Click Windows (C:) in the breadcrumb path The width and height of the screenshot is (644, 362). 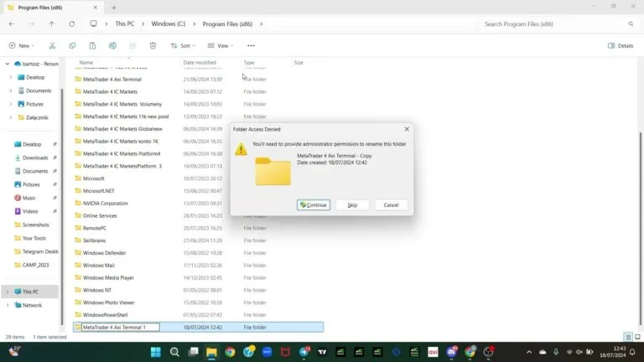[x=169, y=23]
